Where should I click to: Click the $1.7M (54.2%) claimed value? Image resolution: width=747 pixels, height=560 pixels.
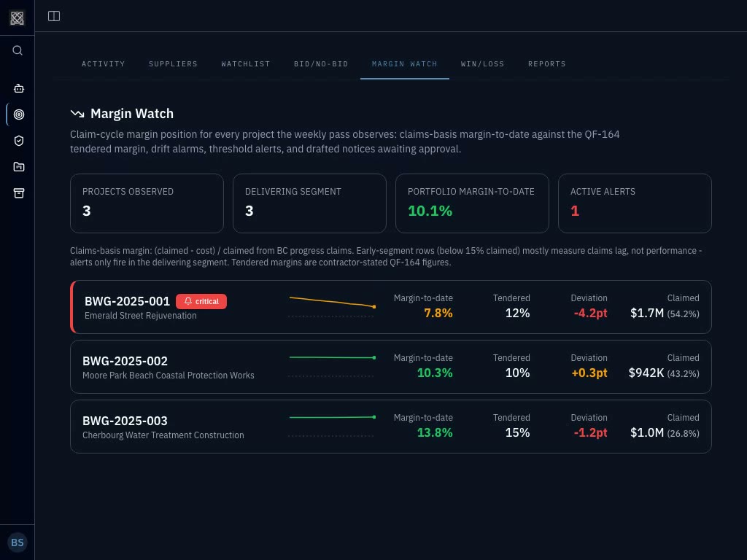point(665,314)
